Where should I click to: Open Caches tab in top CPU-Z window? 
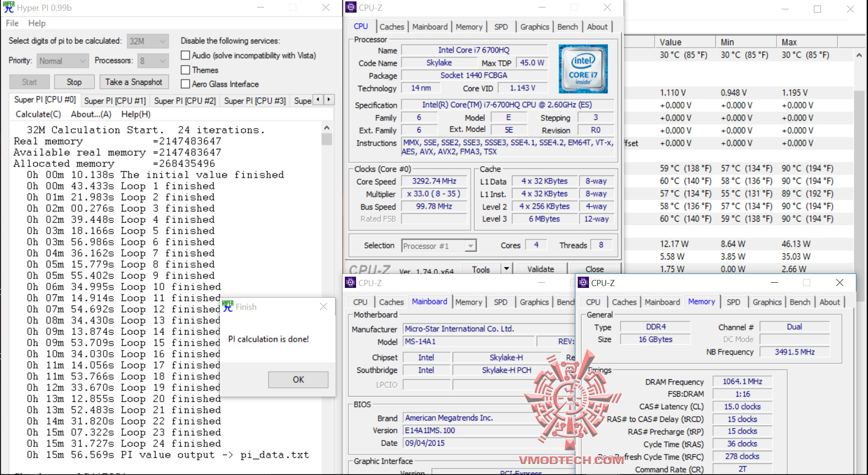point(392,27)
